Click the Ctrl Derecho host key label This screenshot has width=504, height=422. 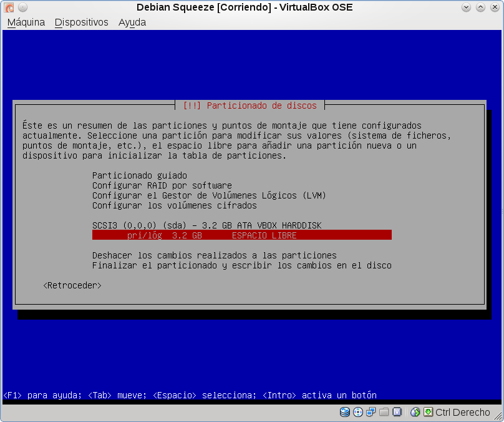[463, 412]
